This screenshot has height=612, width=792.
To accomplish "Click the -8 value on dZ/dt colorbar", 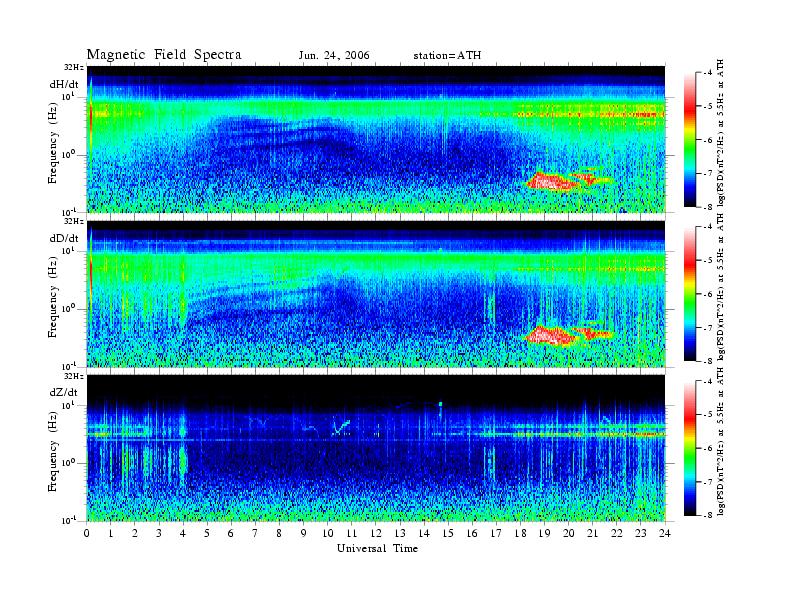I will point(708,514).
